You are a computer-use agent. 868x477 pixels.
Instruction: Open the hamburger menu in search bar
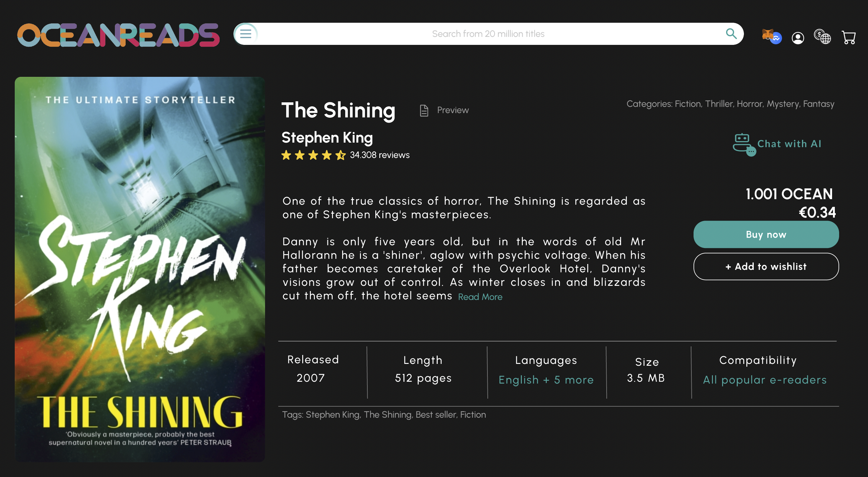pyautogui.click(x=246, y=34)
